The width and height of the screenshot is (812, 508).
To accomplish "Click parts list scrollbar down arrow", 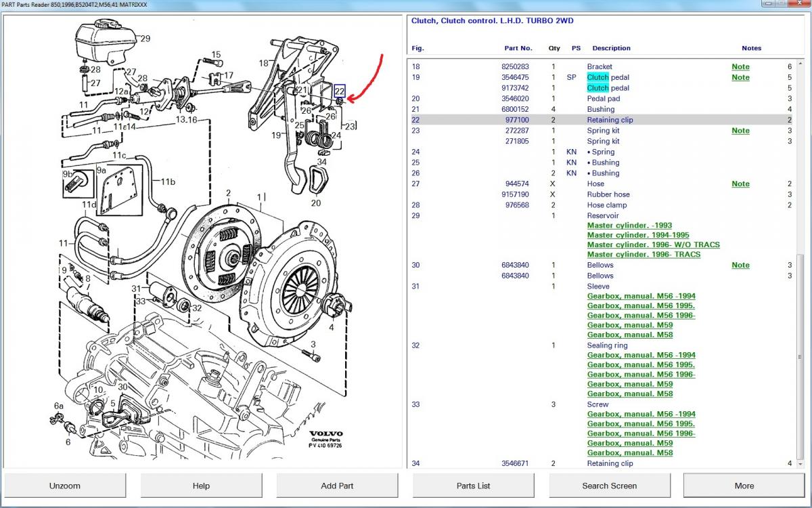I will [801, 463].
